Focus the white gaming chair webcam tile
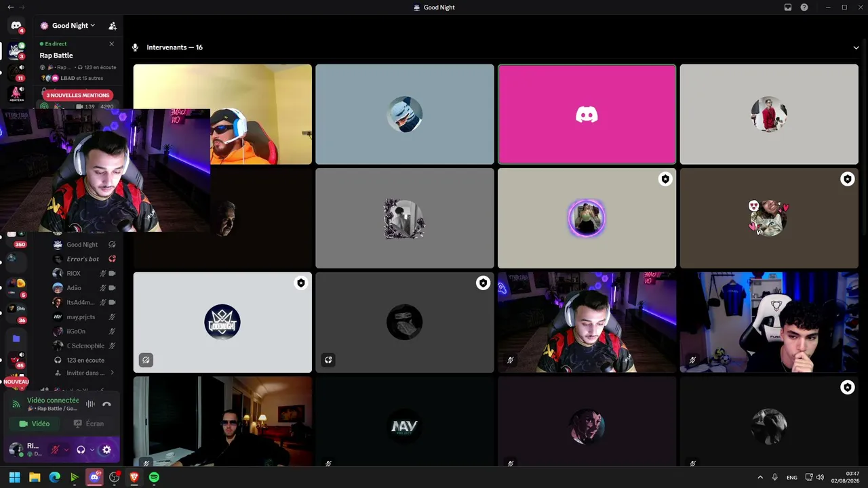This screenshot has height=488, width=868. coord(769,322)
